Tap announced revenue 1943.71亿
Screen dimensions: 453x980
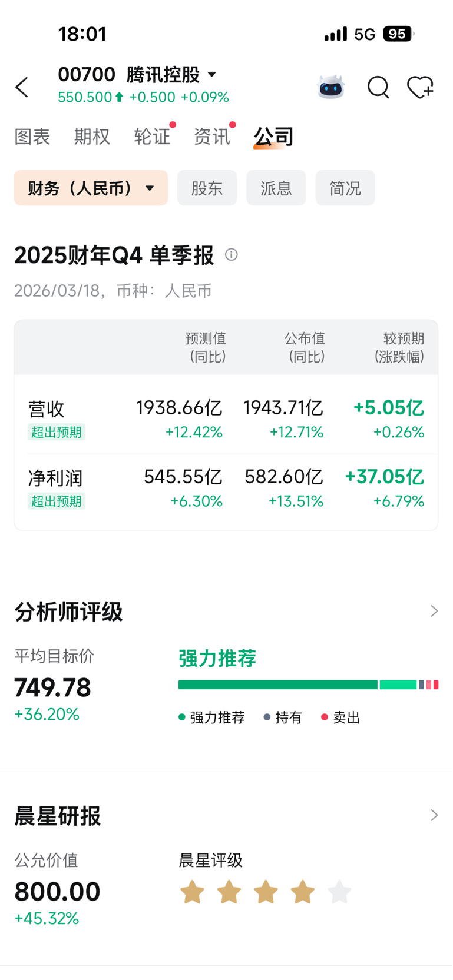point(283,407)
